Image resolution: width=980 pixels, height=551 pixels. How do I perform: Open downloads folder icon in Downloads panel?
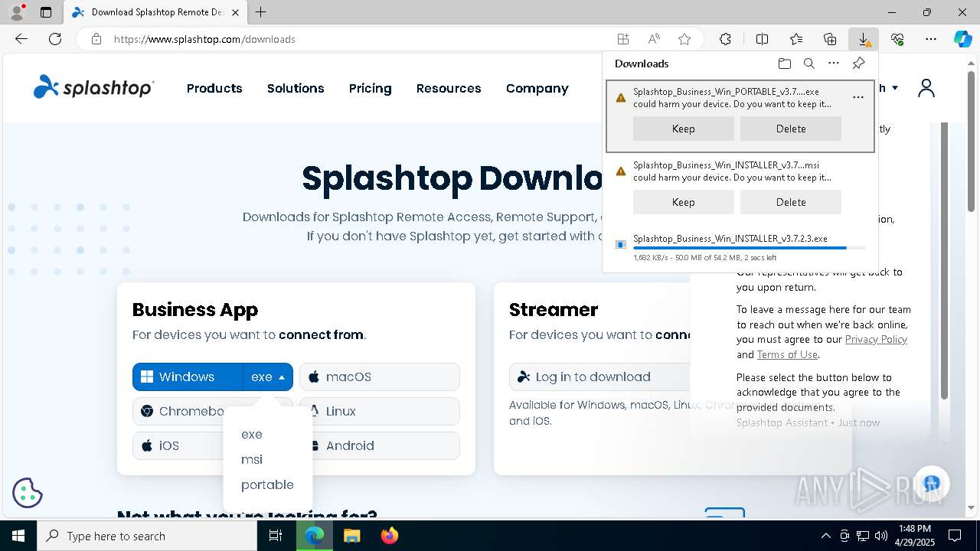click(x=784, y=64)
